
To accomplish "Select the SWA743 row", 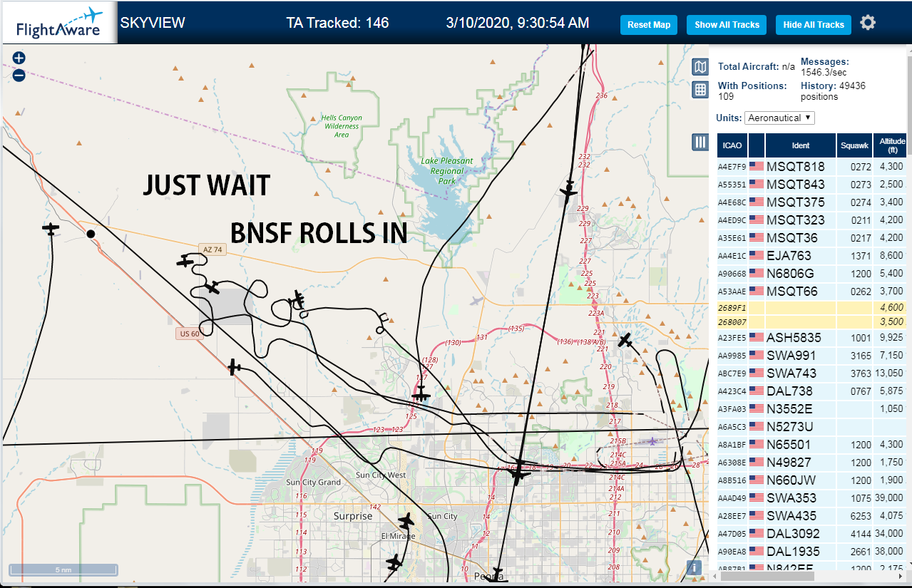I will (812, 373).
